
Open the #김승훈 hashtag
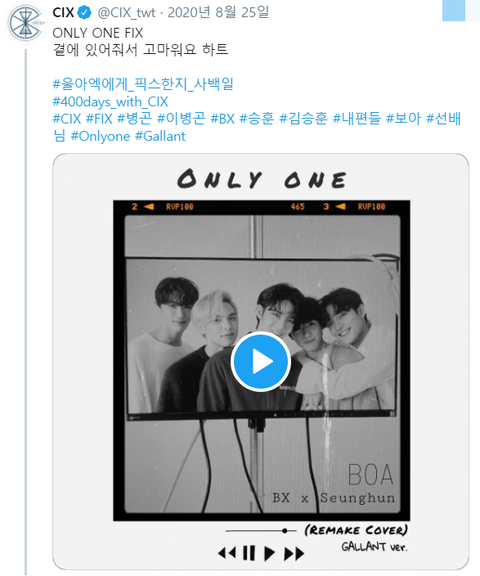click(303, 119)
